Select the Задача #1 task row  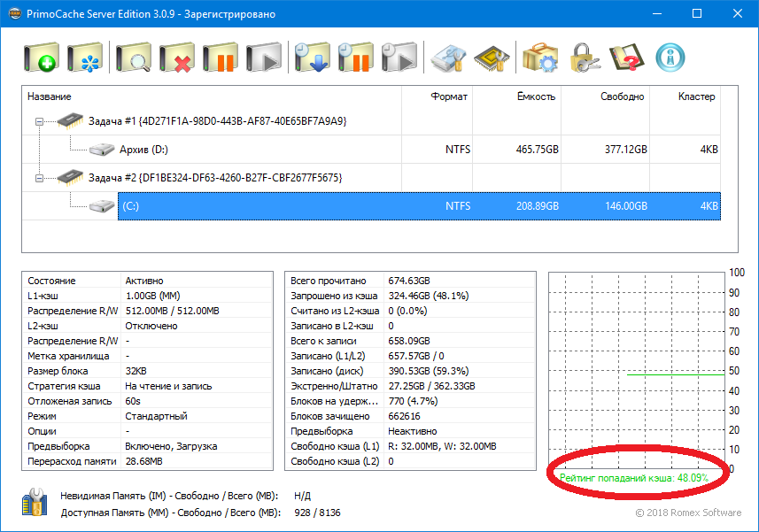(x=217, y=121)
